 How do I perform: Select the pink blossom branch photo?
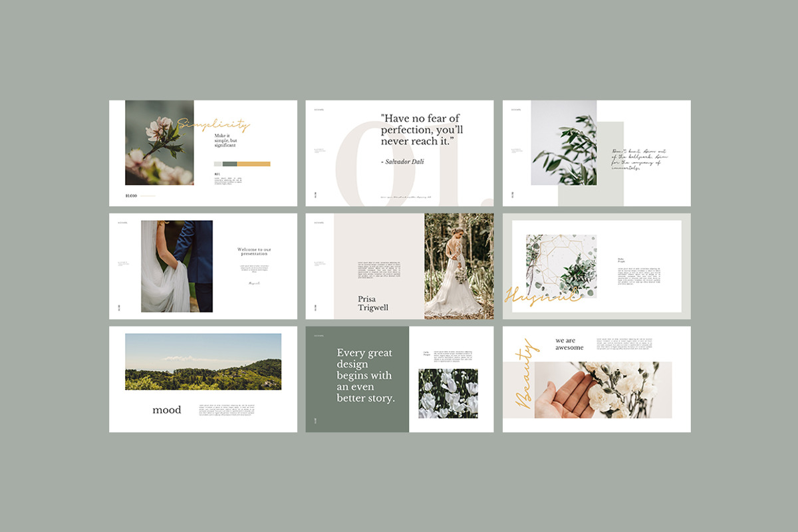pos(160,142)
